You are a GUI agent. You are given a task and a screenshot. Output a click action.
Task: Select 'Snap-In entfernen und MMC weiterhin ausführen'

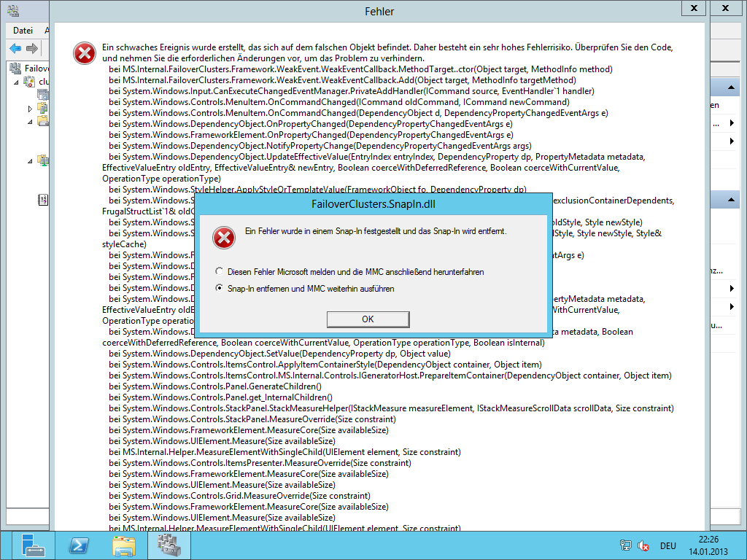(x=219, y=288)
